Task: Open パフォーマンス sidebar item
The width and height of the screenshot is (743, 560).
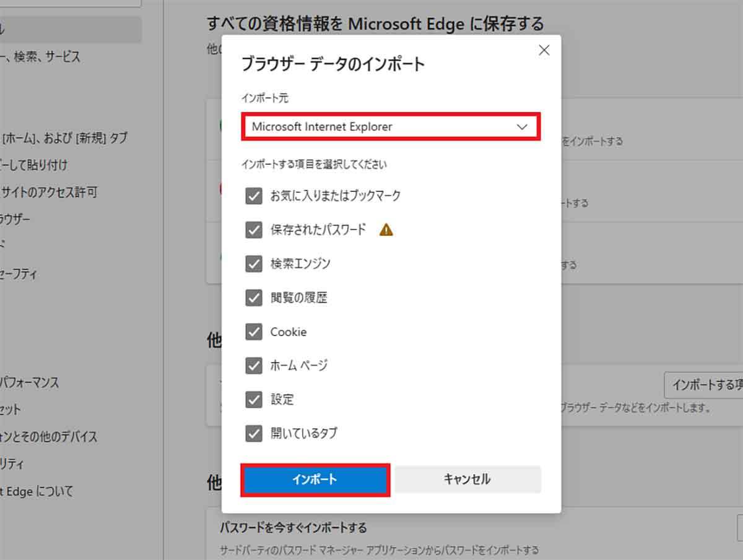Action: [30, 382]
